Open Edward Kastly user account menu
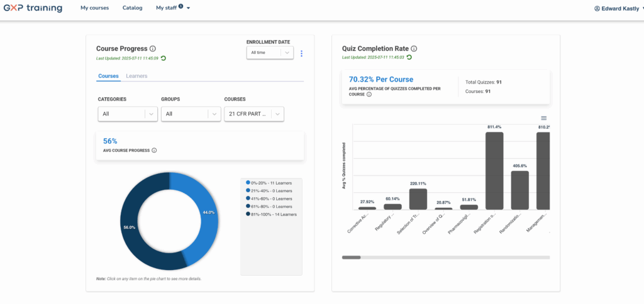This screenshot has width=644, height=304. click(x=618, y=8)
